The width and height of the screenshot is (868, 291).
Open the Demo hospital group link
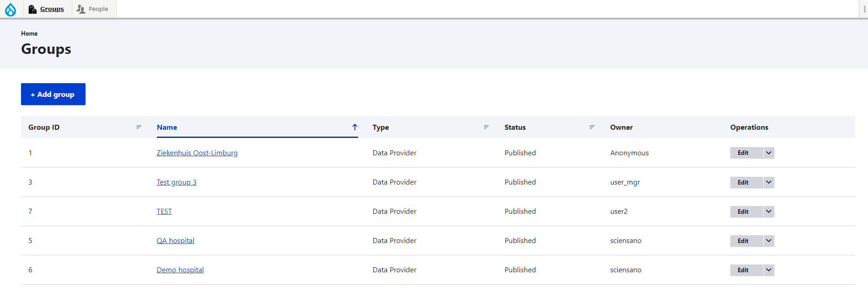click(x=180, y=270)
